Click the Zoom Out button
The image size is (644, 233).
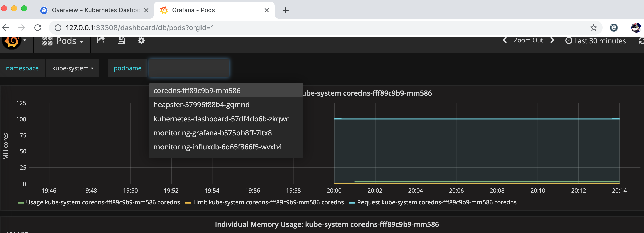click(x=528, y=40)
